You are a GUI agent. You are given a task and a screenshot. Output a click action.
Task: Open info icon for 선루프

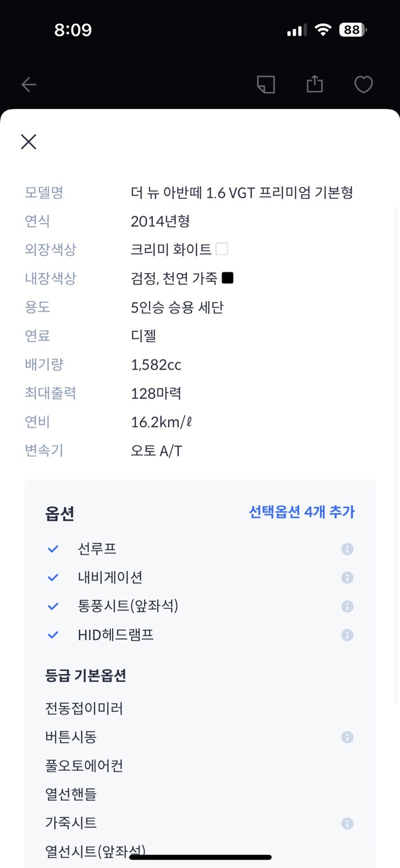point(347,549)
